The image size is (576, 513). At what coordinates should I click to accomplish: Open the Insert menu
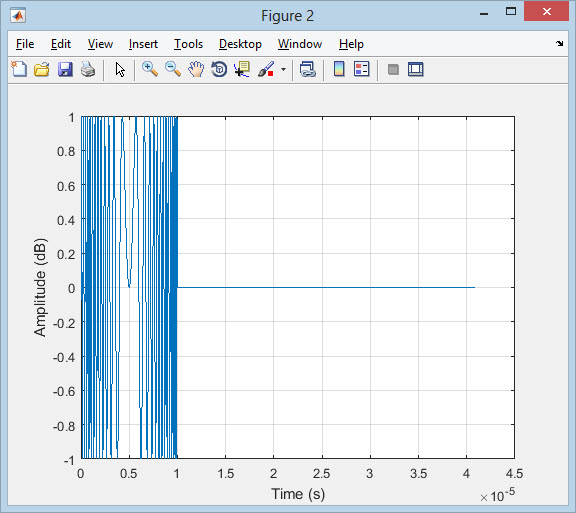(x=143, y=44)
